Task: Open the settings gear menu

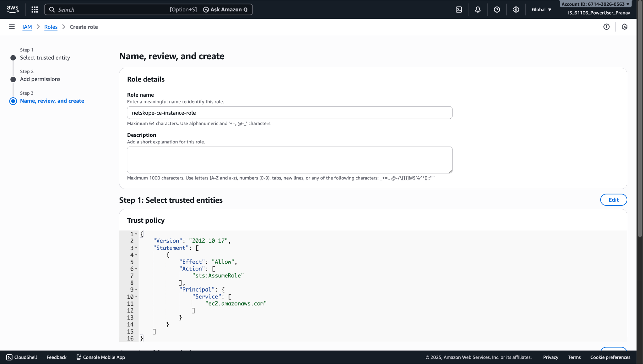Action: tap(516, 9)
